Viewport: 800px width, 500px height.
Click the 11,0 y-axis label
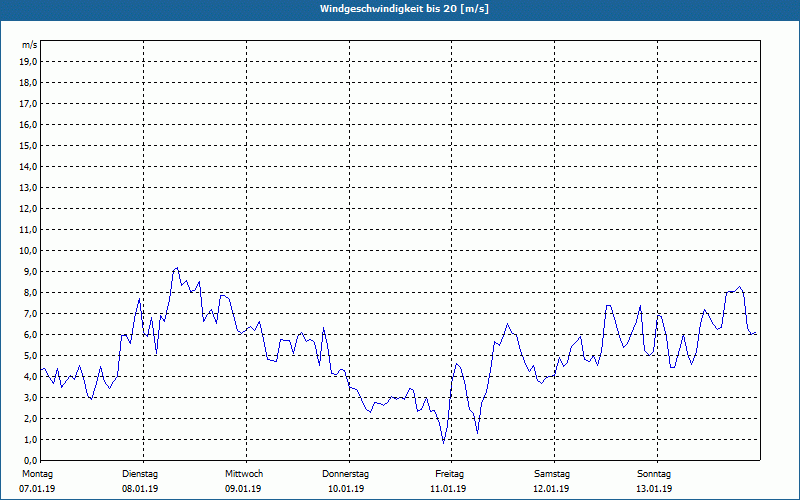click(28, 230)
